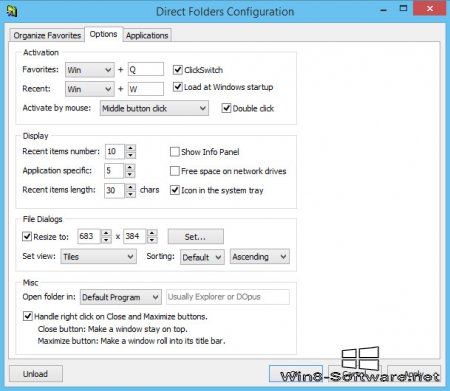The height and width of the screenshot is (391, 450).
Task: Minimize the Direct Folders Configuration window
Action: point(384,10)
